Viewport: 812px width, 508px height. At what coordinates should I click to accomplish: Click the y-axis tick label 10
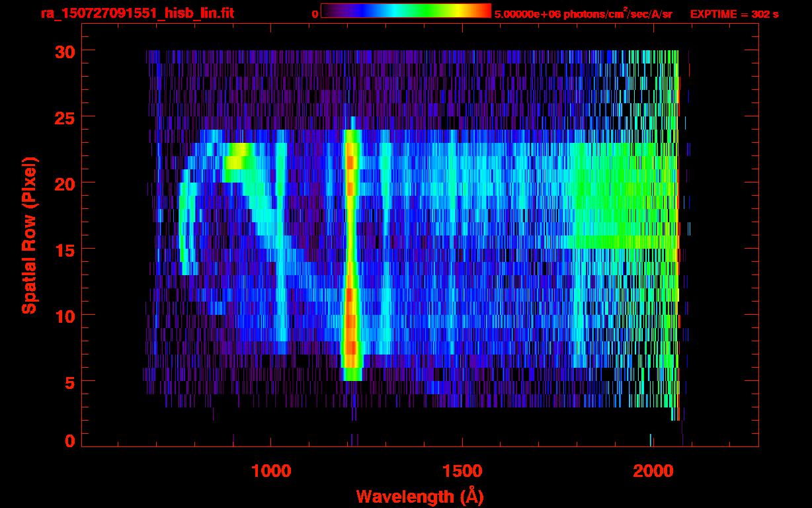(63, 316)
